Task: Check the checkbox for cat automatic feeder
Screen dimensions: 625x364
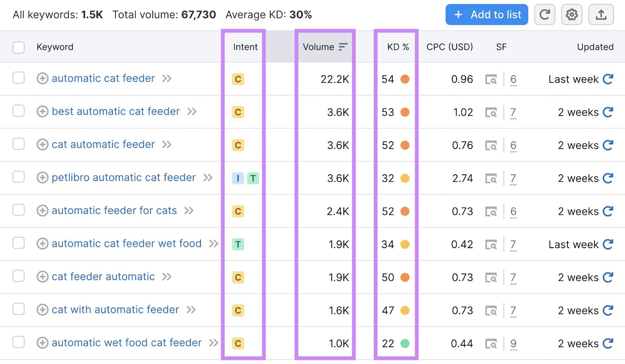Action: tap(18, 145)
